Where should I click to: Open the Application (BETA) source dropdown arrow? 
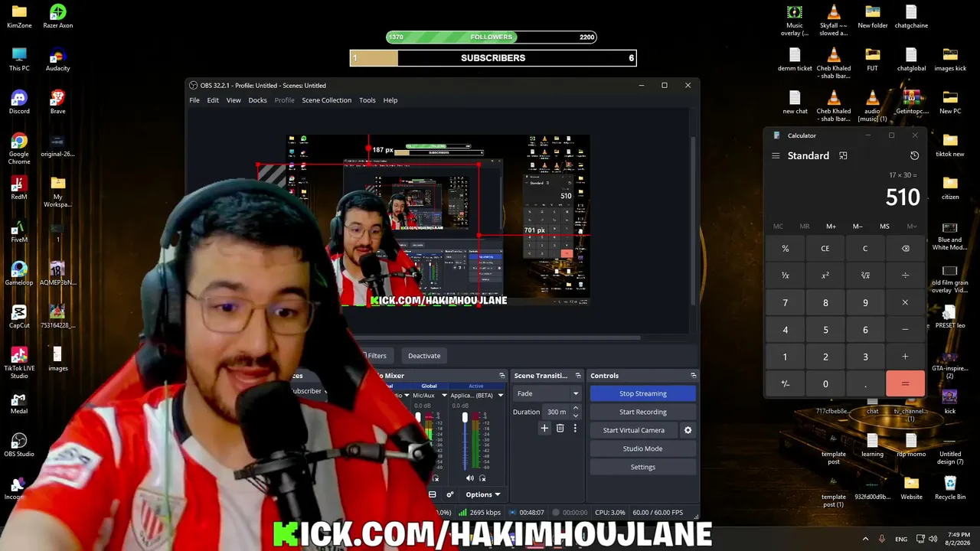(500, 396)
